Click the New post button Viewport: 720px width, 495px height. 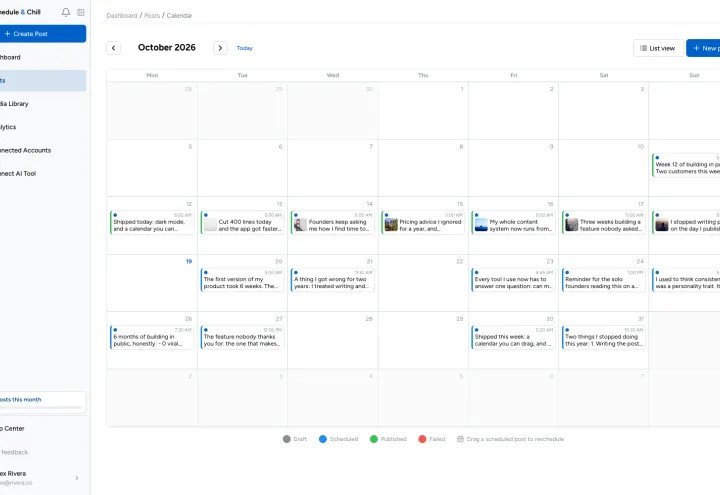pyautogui.click(x=703, y=48)
